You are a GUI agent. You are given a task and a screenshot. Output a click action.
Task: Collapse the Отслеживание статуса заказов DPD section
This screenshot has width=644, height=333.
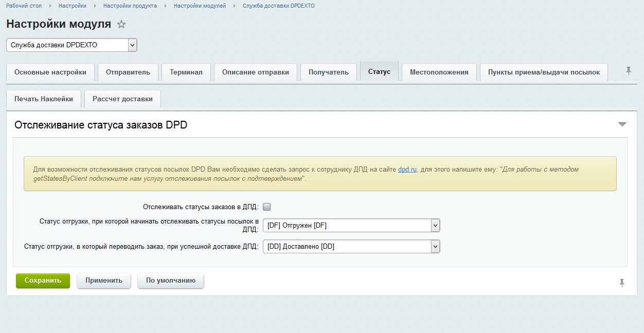click(x=622, y=124)
